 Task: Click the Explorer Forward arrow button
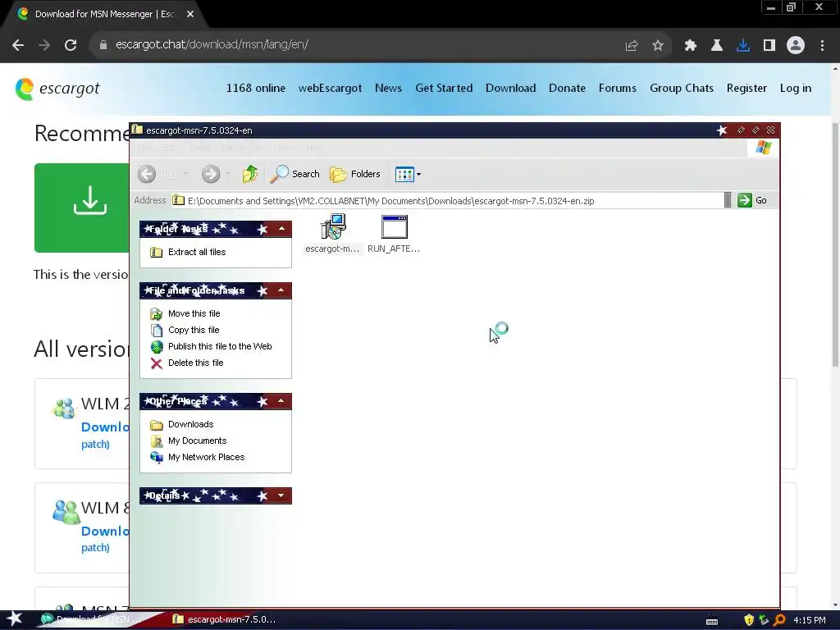pos(211,174)
